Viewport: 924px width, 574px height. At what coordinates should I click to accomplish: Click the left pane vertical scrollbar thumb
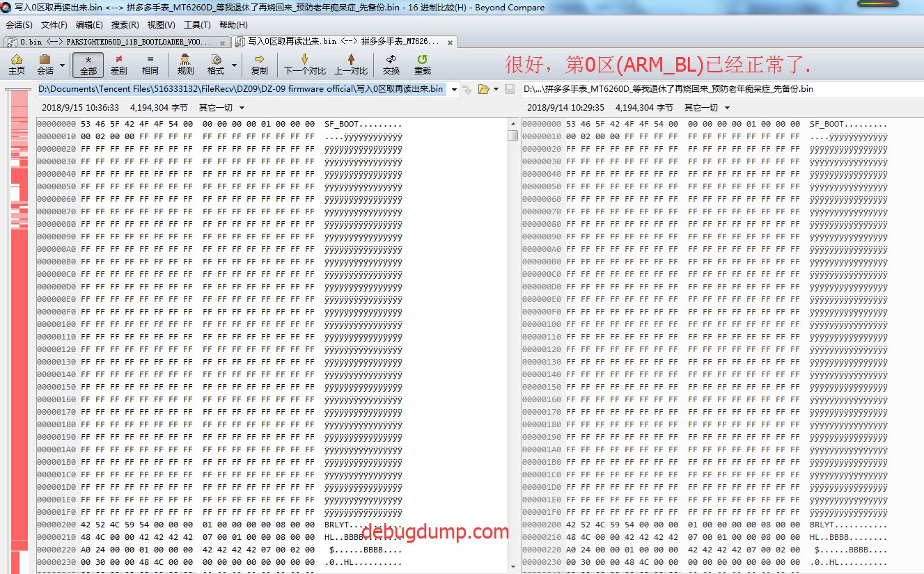512,135
